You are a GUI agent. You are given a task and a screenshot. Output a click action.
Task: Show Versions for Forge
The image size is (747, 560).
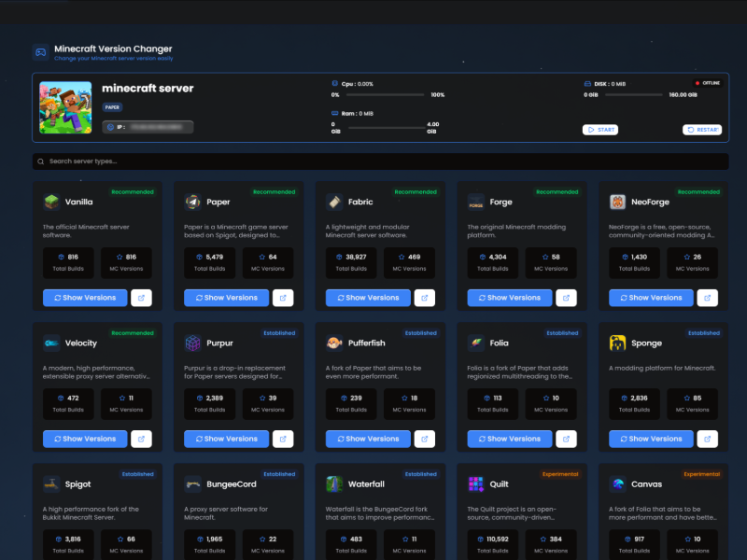pyautogui.click(x=510, y=298)
